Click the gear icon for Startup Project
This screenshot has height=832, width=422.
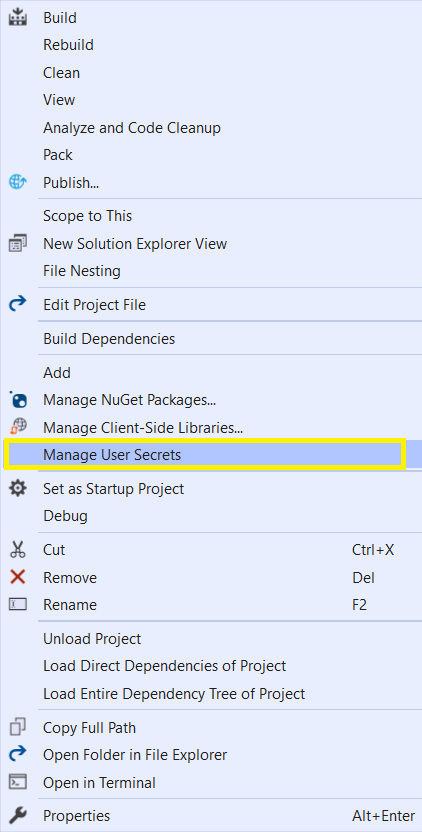[18, 488]
